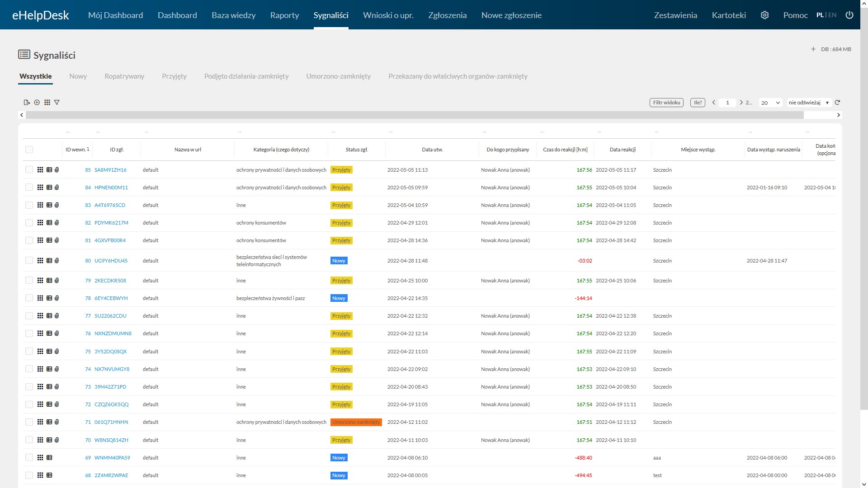The image size is (868, 488).
Task: Select the checkbox for row 71
Action: (x=29, y=422)
